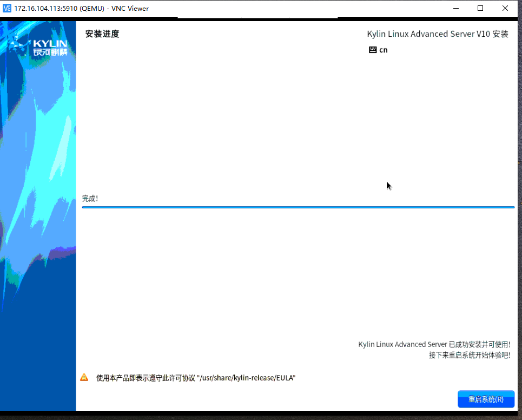Click the keyboard icon next to "cn"
522x420 pixels.
[372, 49]
